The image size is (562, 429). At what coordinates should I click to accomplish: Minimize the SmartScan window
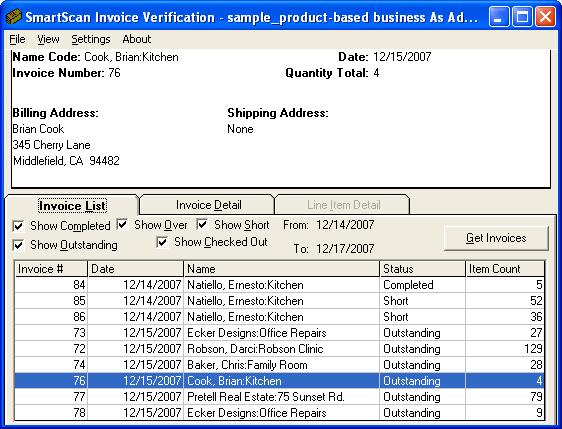tap(499, 17)
